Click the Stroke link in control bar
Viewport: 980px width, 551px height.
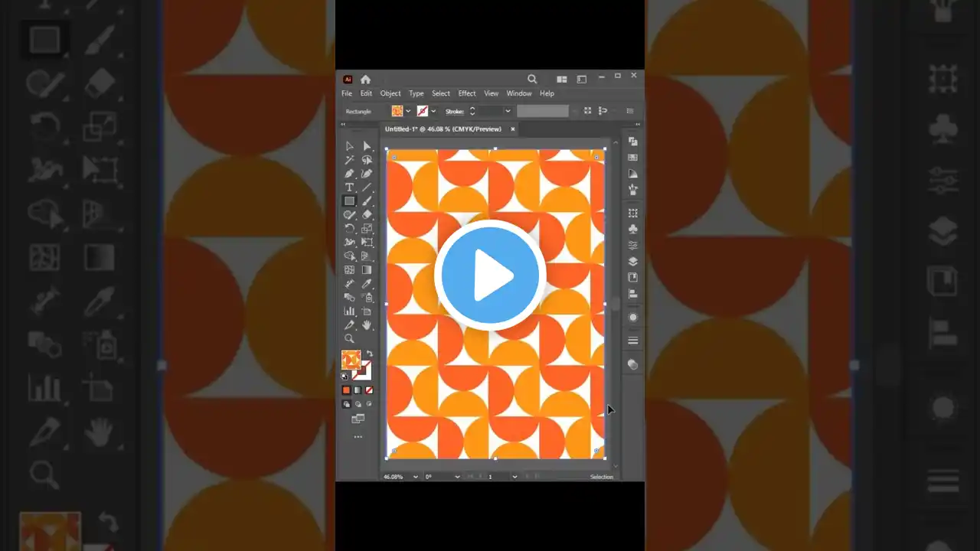tap(455, 111)
